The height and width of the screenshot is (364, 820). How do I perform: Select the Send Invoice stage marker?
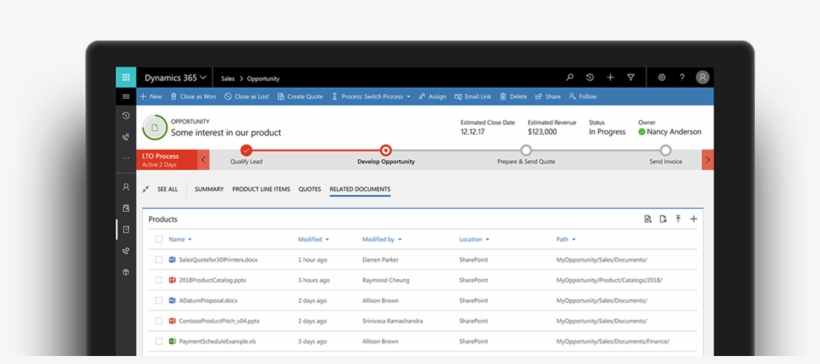click(665, 151)
